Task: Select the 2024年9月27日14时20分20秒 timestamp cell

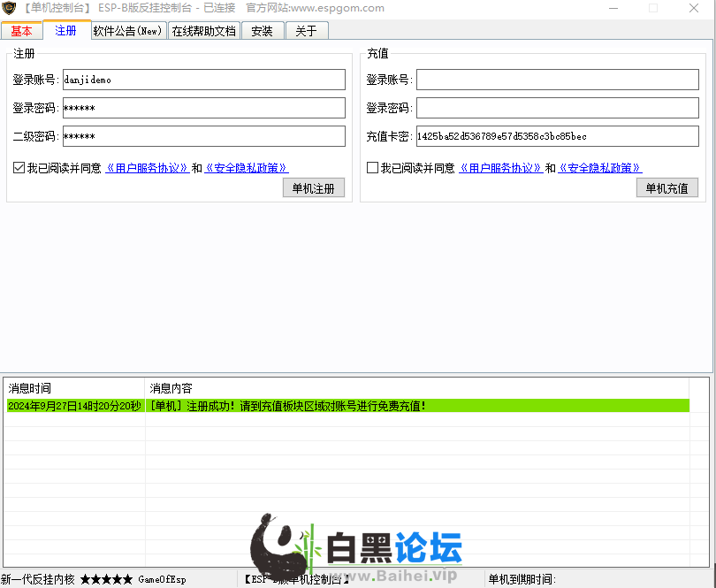Action: point(75,406)
